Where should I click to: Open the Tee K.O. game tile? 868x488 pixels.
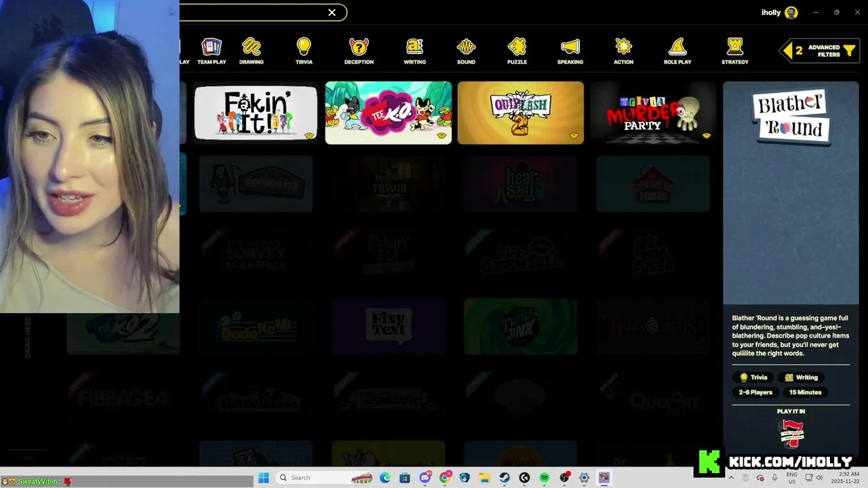click(388, 113)
